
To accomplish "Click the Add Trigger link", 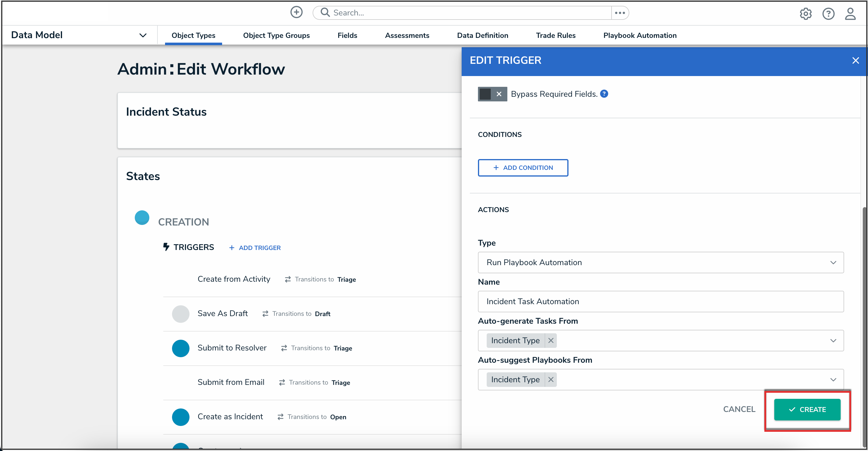I will tap(255, 248).
